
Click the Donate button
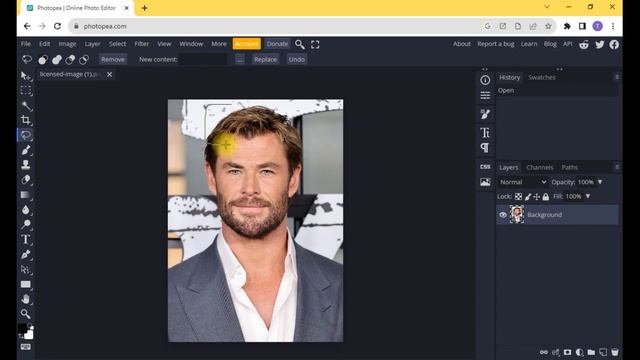point(277,44)
